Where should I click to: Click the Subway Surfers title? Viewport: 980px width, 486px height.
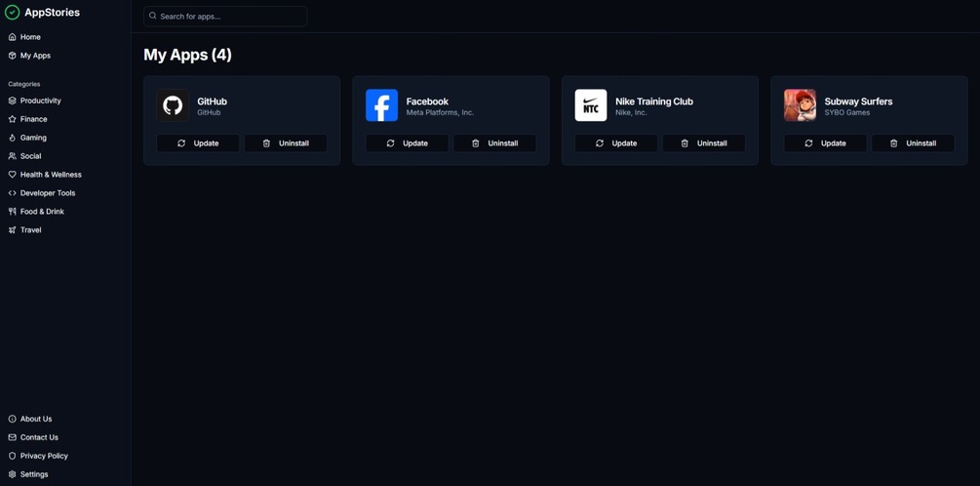[858, 101]
